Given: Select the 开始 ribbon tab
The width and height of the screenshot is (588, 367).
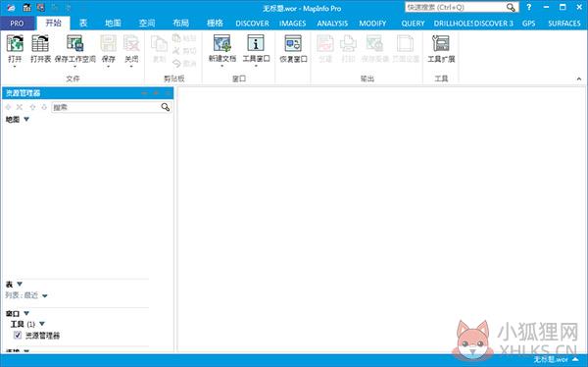Looking at the screenshot, I should pos(53,23).
